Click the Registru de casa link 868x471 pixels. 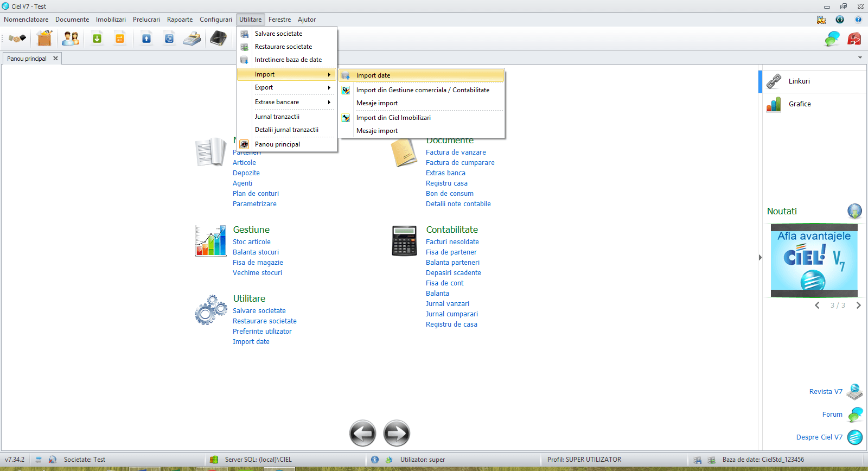[451, 324]
